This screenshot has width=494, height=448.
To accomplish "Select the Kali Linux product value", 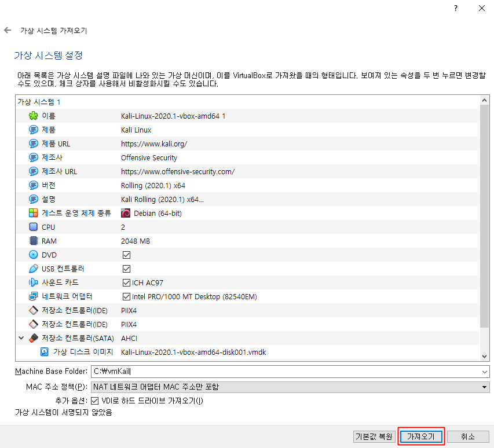I will 136,130.
